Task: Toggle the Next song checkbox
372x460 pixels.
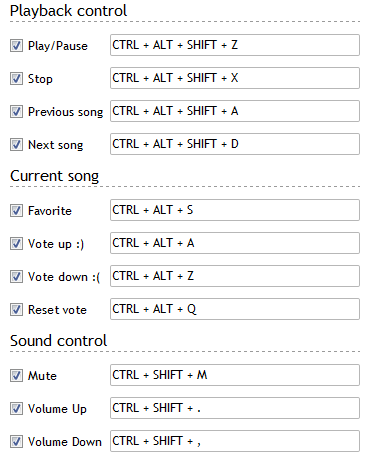Action: click(x=16, y=144)
